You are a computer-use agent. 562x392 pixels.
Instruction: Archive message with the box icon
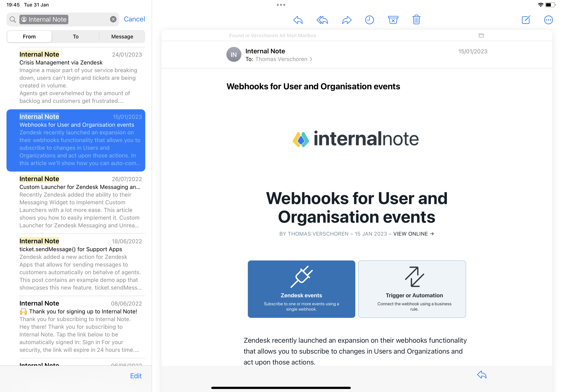click(393, 20)
